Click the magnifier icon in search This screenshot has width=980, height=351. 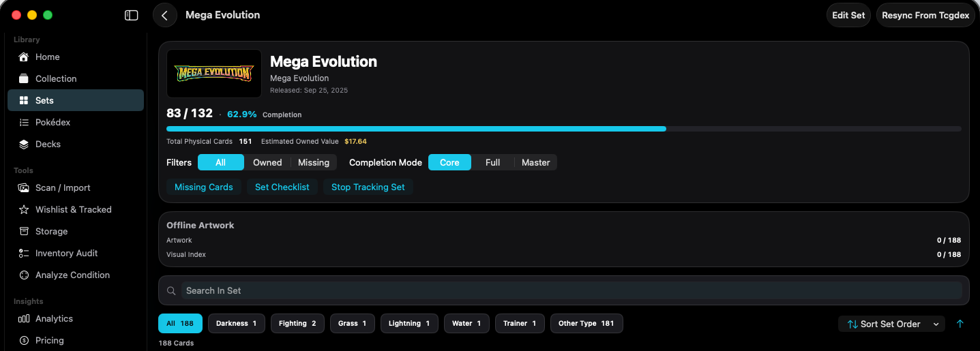point(172,290)
